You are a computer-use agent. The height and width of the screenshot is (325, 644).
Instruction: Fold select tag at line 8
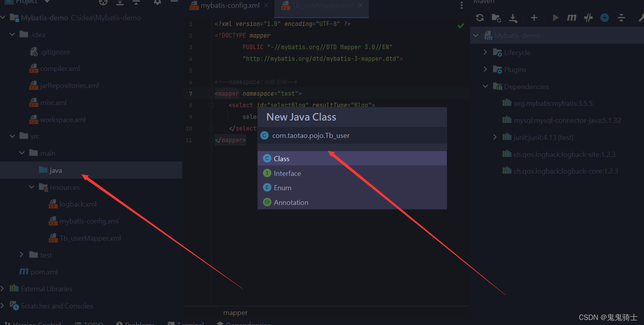211,105
